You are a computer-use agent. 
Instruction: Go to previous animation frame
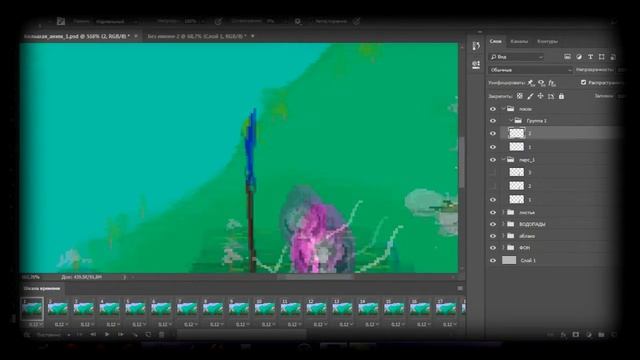tap(93, 334)
